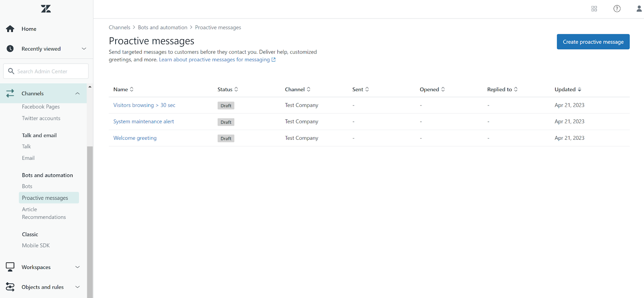Select Bots in the sidebar
The width and height of the screenshot is (644, 298).
pyautogui.click(x=27, y=186)
